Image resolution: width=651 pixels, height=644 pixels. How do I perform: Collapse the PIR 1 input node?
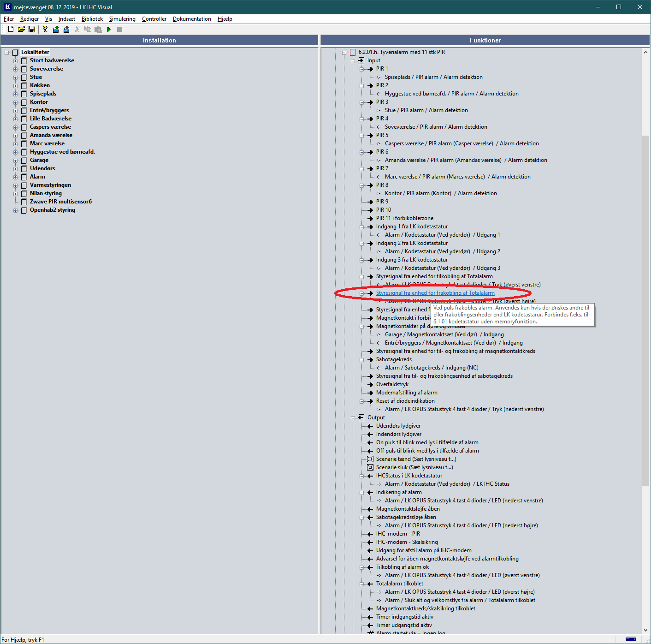click(x=361, y=69)
